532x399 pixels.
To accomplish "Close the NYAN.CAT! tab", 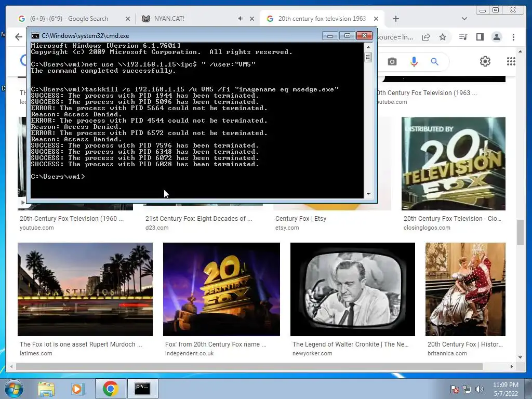I will tap(252, 19).
